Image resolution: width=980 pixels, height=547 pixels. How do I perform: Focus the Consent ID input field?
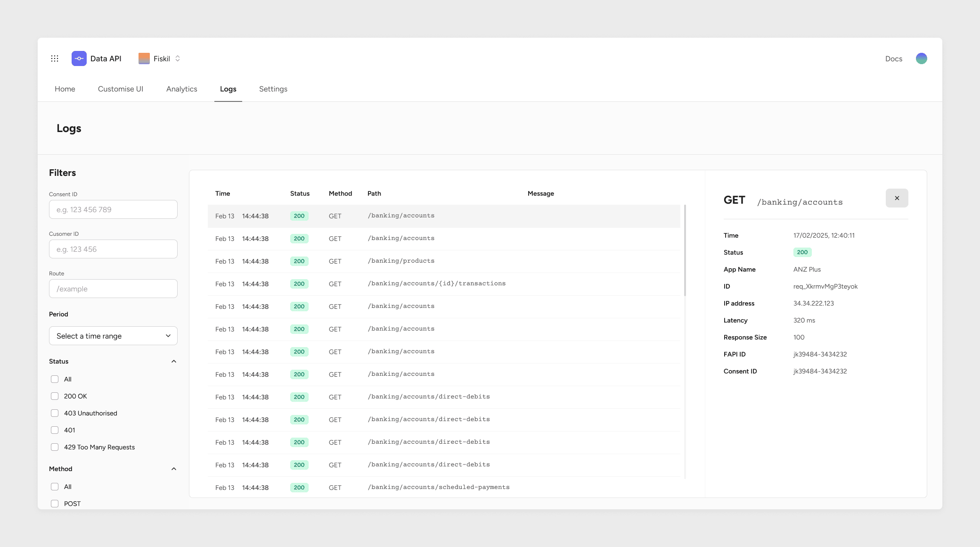[113, 209]
